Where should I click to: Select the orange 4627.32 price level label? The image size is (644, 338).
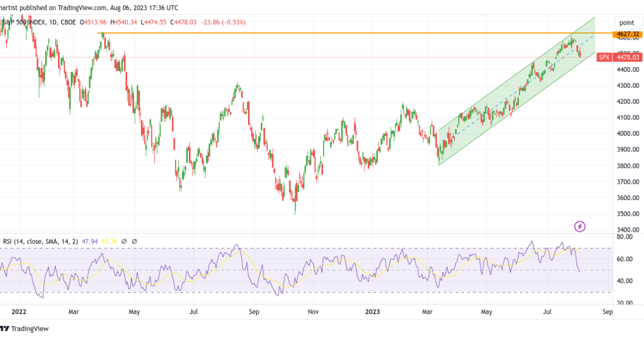627,34
